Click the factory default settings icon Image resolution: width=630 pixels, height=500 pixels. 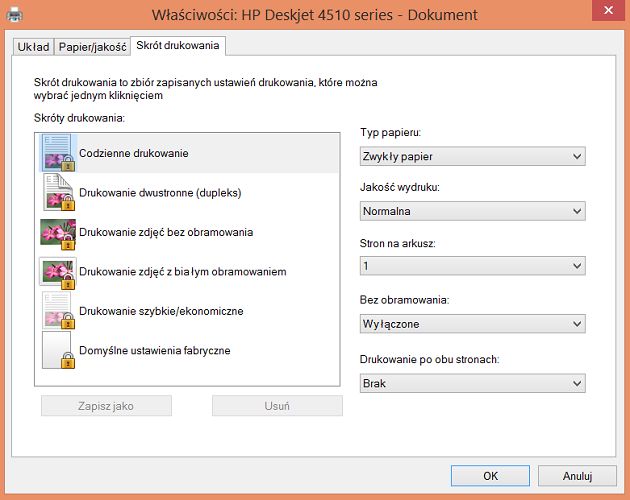pos(58,350)
